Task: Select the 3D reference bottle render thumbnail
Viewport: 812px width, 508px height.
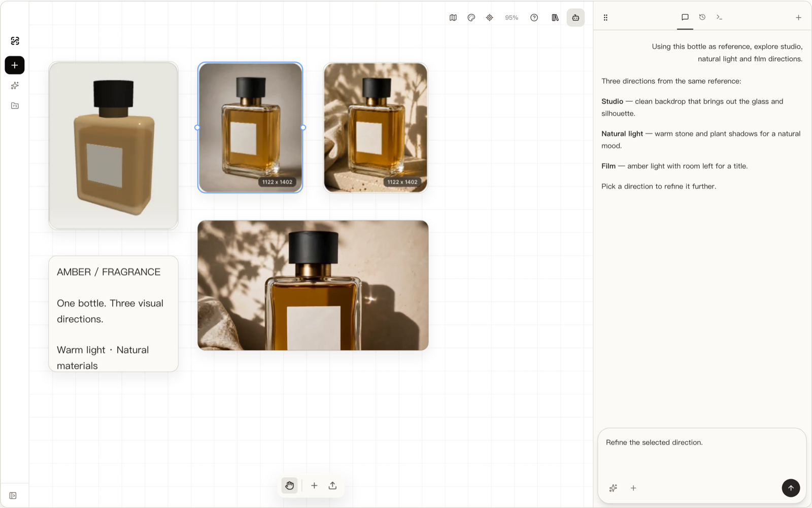Action: (114, 146)
